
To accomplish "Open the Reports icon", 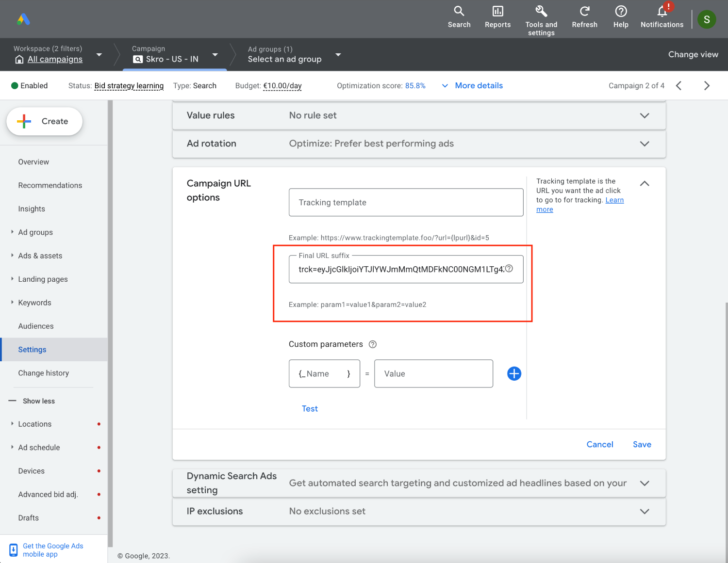I will [497, 11].
